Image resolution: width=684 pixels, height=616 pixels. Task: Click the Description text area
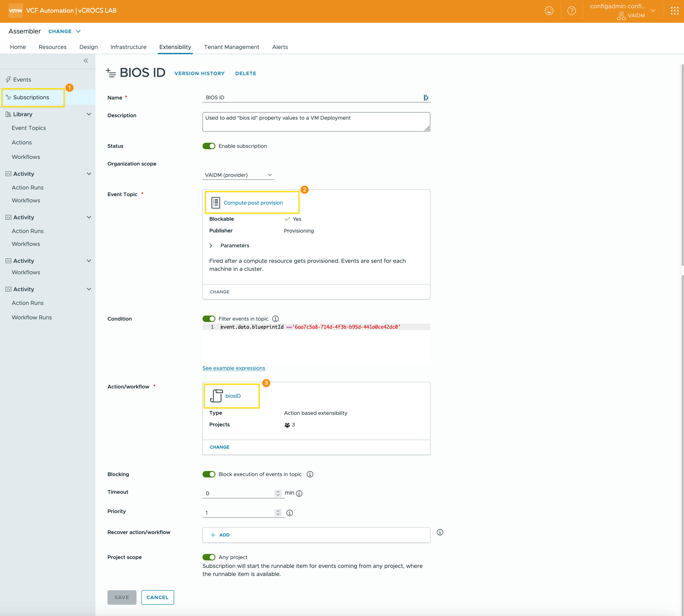(316, 122)
